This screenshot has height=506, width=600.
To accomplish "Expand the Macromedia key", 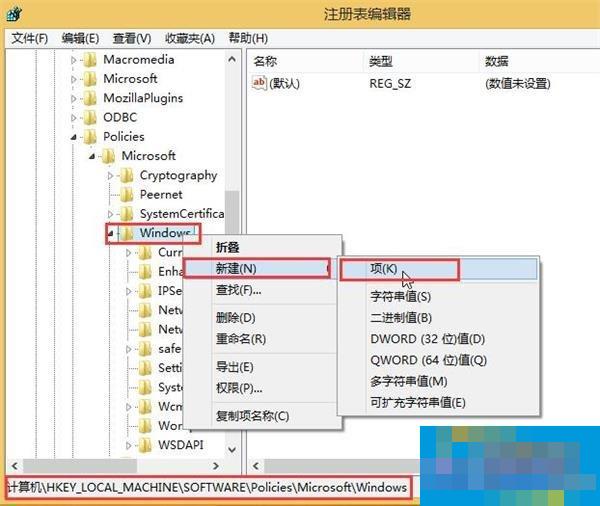I will pos(73,60).
